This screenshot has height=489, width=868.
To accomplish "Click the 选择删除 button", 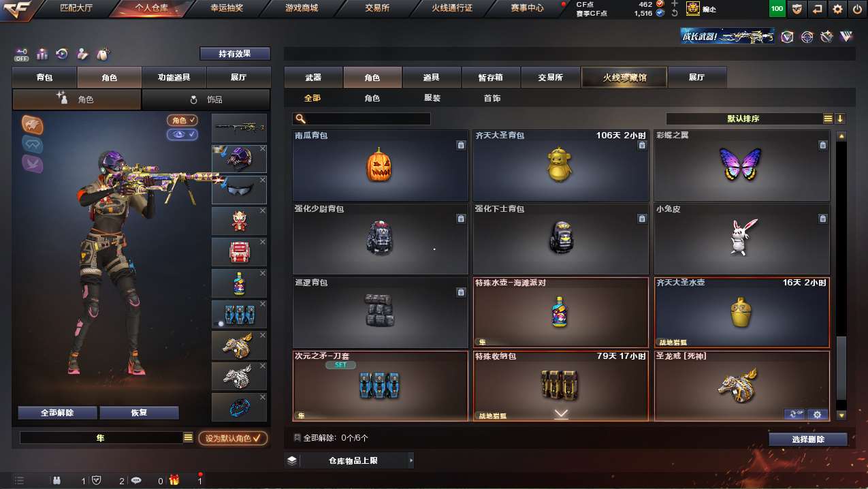I will tap(808, 439).
